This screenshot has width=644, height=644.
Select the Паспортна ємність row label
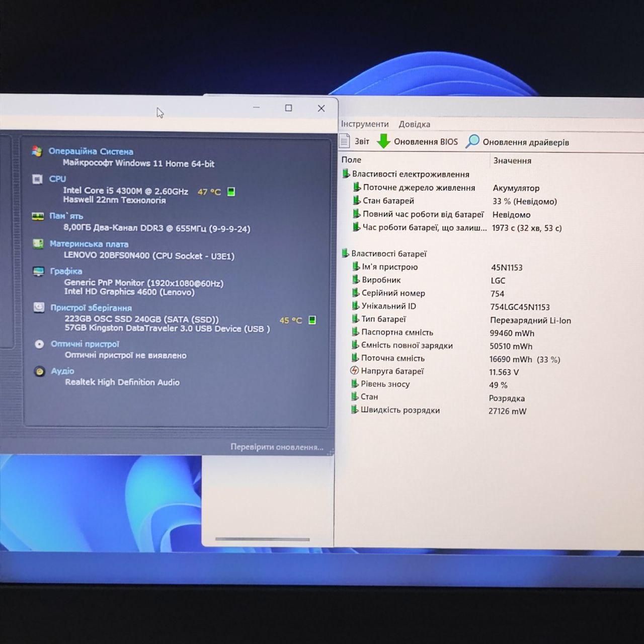(x=397, y=332)
